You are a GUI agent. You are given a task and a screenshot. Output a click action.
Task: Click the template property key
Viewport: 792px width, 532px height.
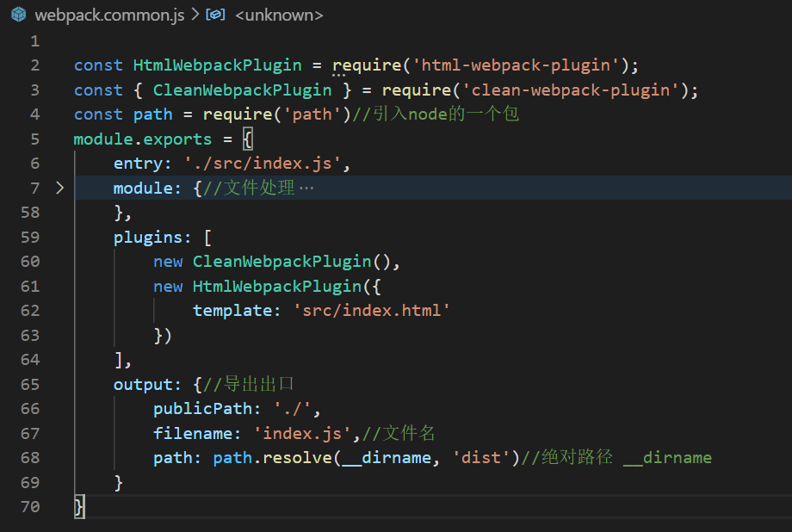point(232,311)
